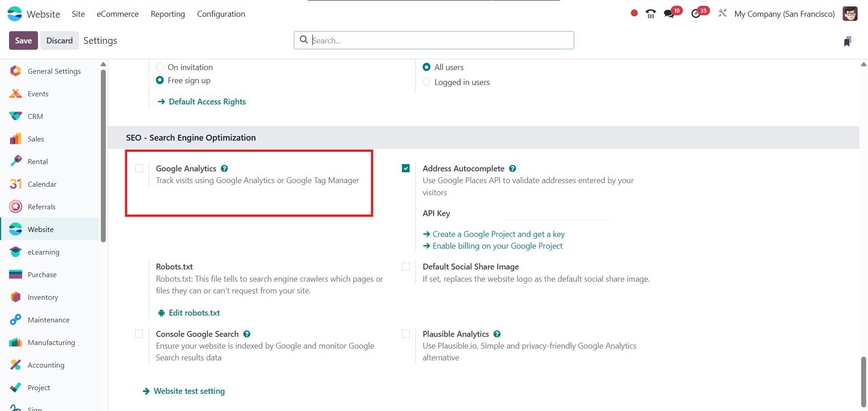Enable the Default Social Share Image checkbox
The height and width of the screenshot is (411, 868).
[x=406, y=267]
